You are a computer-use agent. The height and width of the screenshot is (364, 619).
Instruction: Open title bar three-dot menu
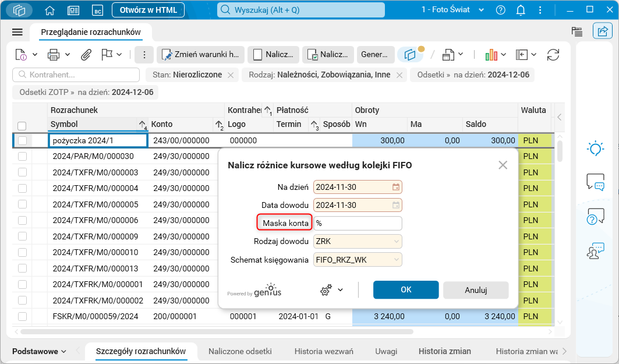click(x=540, y=10)
